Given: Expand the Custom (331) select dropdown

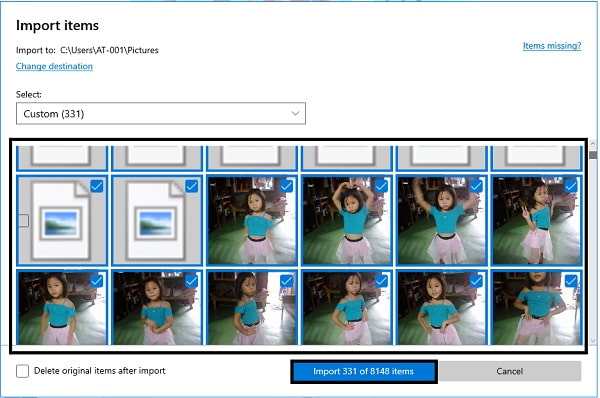Looking at the screenshot, I should pyautogui.click(x=161, y=114).
